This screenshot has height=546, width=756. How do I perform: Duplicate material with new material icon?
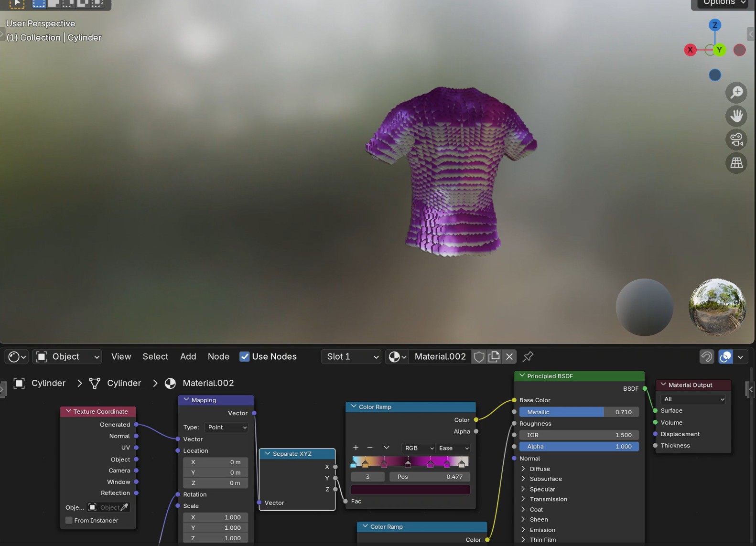point(494,356)
